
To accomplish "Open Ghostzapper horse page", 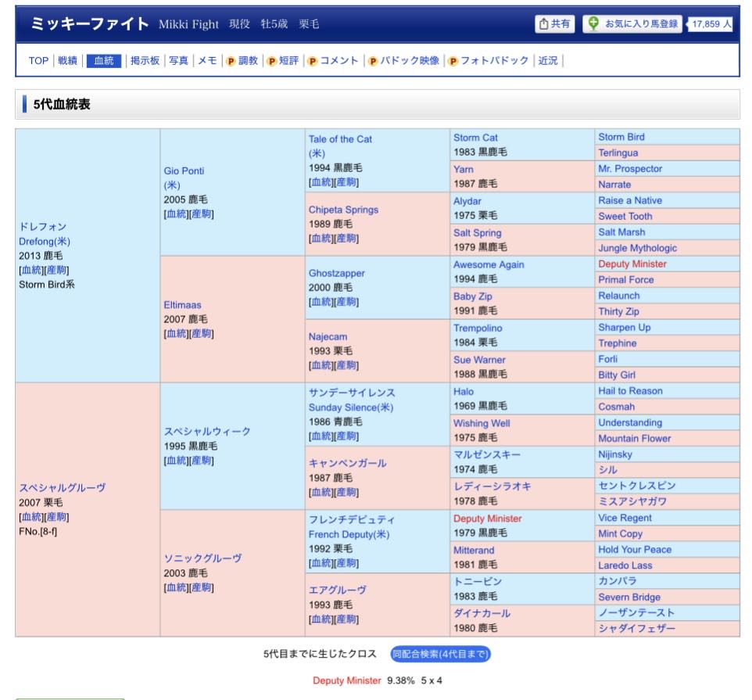I will coord(336,273).
